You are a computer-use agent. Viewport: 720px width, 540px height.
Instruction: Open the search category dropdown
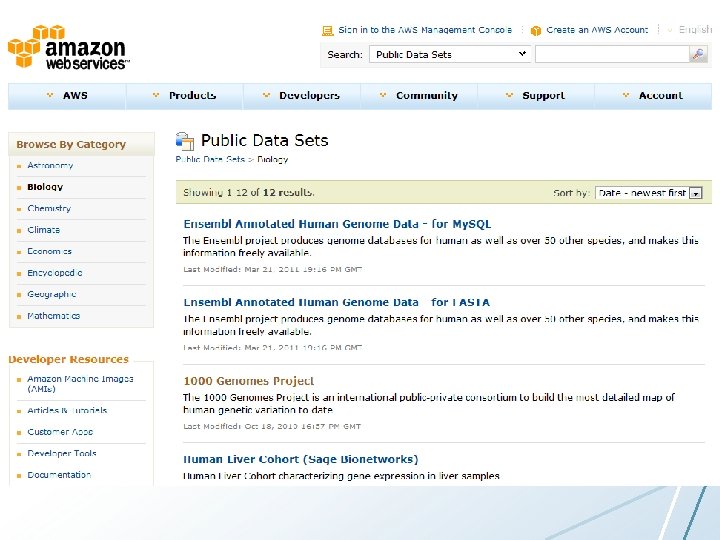(x=450, y=55)
